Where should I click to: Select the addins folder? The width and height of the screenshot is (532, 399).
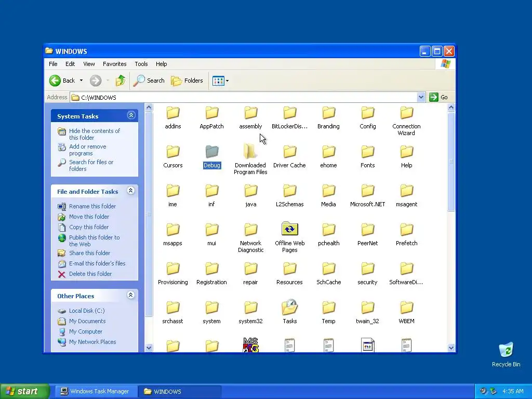click(x=172, y=118)
